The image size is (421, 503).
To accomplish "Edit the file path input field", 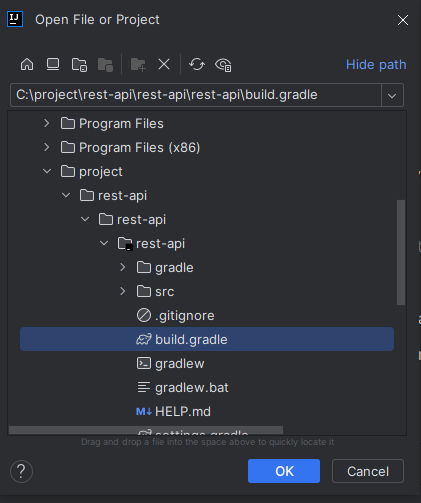I will (197, 95).
